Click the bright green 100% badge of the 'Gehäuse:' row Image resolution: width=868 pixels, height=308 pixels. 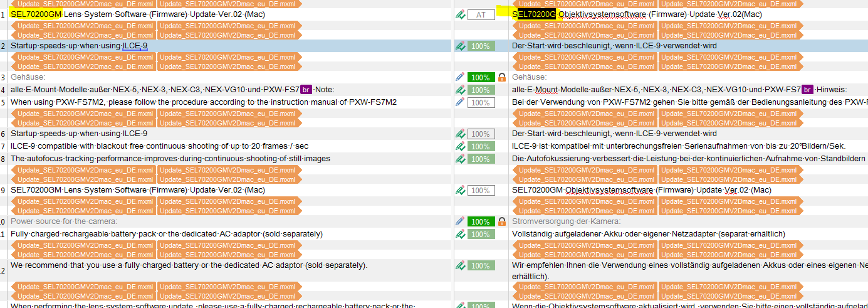(x=481, y=77)
